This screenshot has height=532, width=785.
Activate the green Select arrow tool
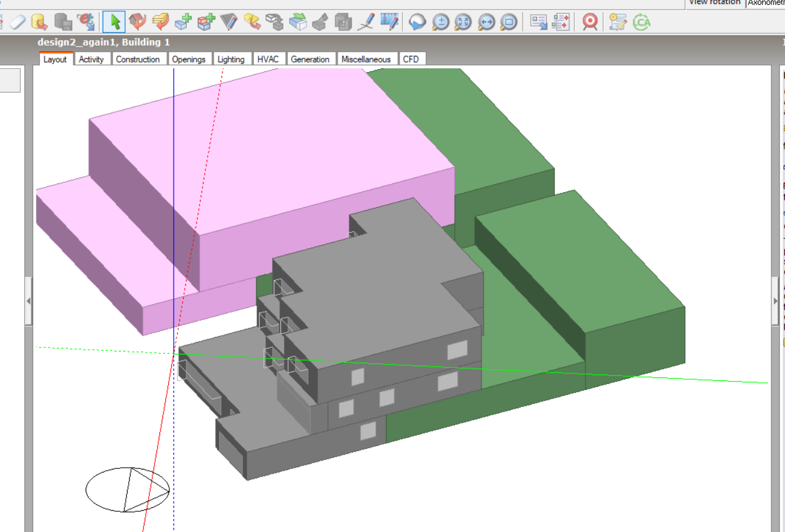click(115, 22)
